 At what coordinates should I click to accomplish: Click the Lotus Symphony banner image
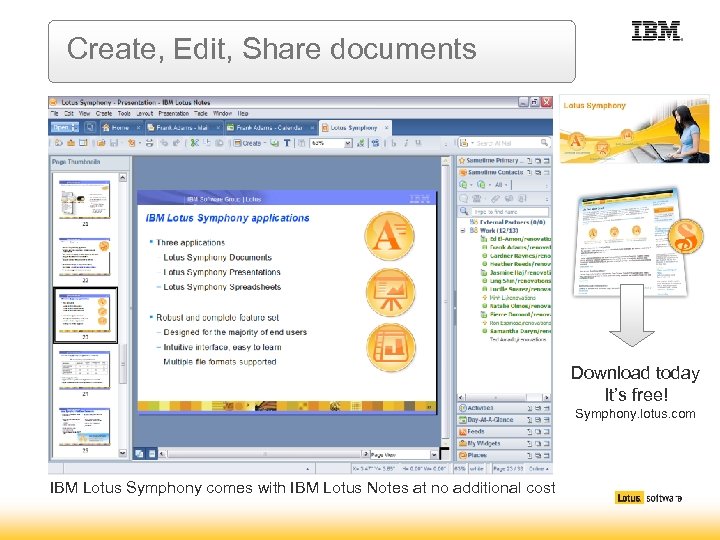[634, 129]
